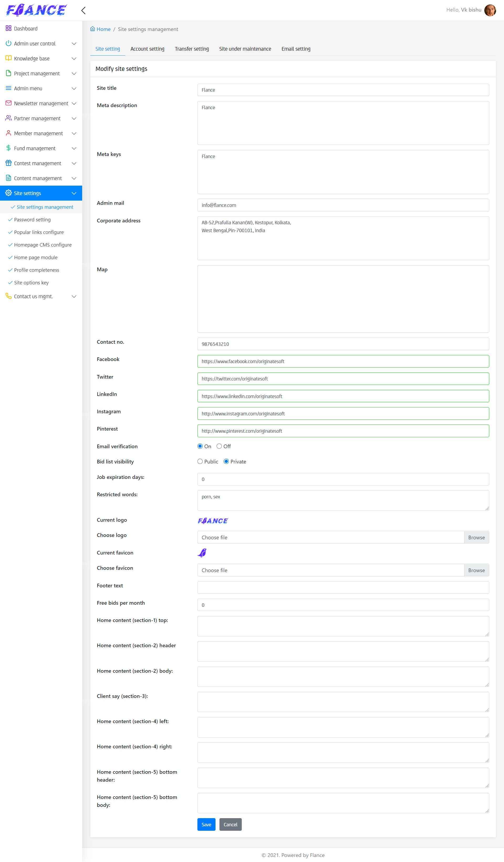This screenshot has width=504, height=862.
Task: Click the Knowledge base book icon
Action: (x=9, y=58)
